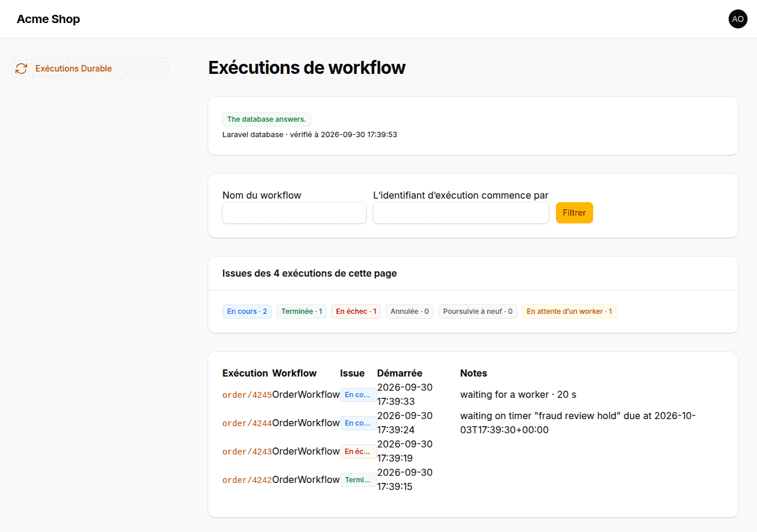
Task: Click the status badge in the order/4245 row
Action: point(358,395)
